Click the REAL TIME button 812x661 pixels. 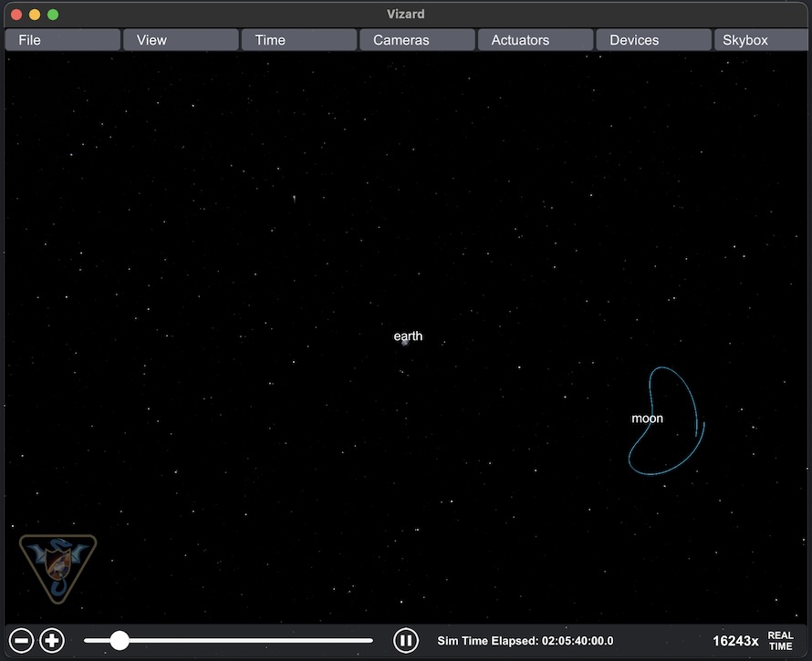click(x=780, y=641)
